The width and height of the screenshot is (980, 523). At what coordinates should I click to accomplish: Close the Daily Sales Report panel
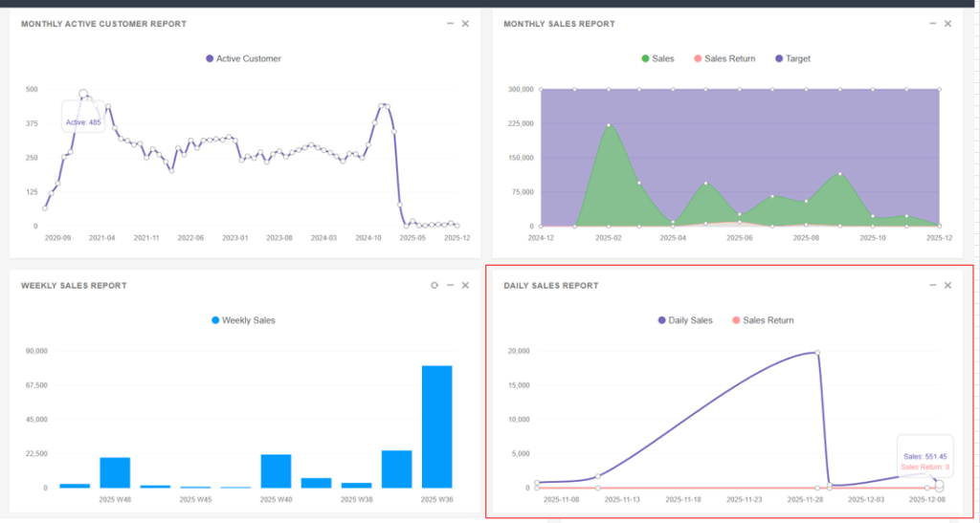(947, 285)
